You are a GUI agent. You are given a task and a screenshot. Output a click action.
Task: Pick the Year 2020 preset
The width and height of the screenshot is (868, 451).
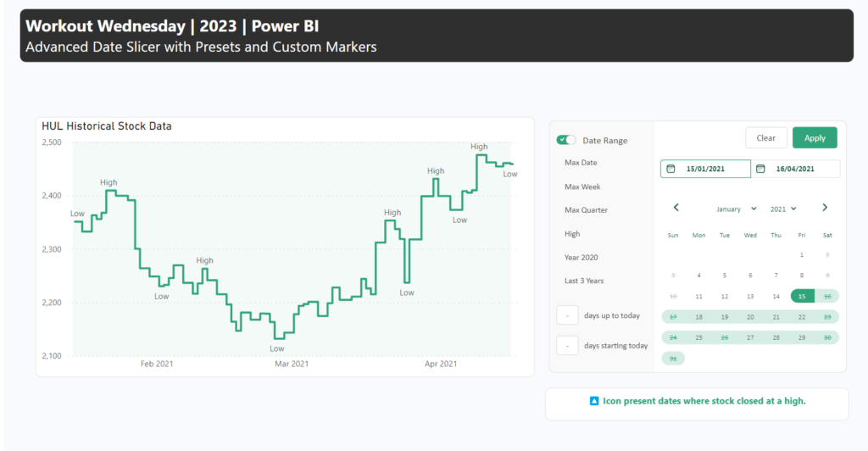582,258
